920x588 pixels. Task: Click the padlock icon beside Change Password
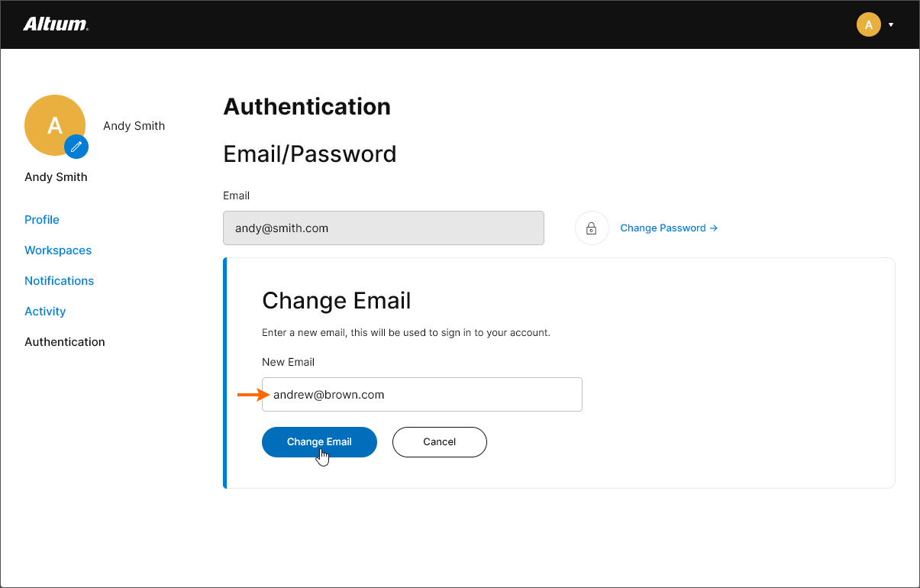(x=591, y=228)
